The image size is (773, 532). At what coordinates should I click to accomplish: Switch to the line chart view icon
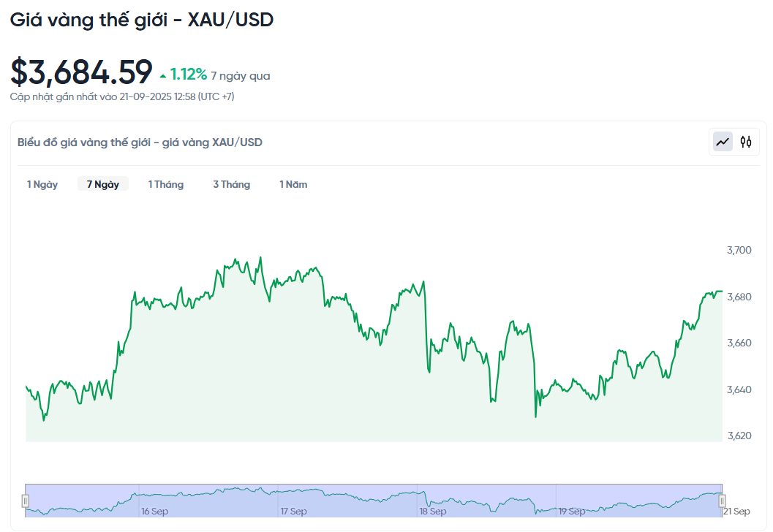click(x=723, y=142)
